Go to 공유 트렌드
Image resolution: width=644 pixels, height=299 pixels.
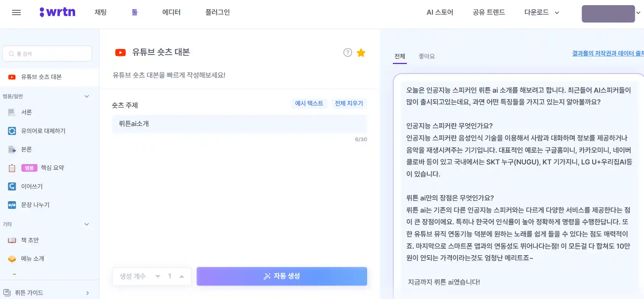click(x=489, y=12)
